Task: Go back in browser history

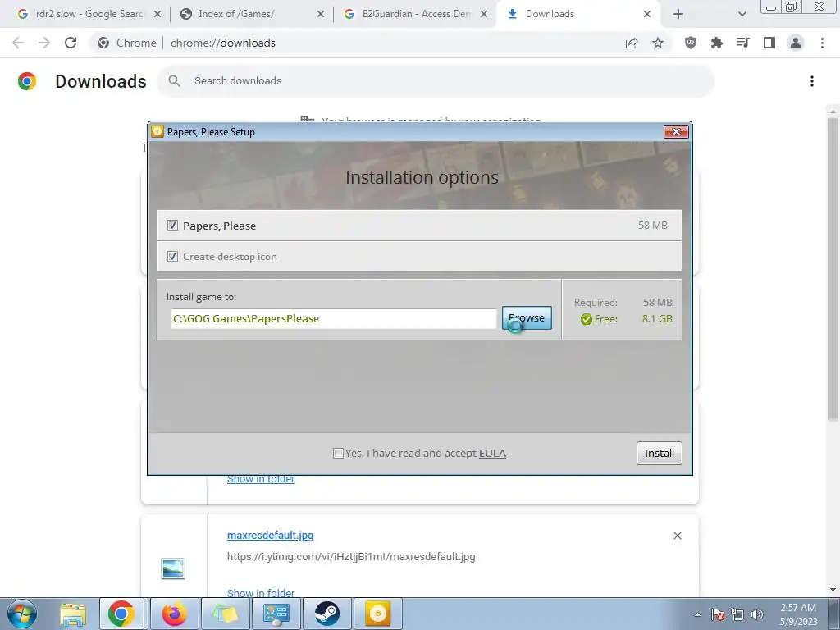Action: [18, 43]
